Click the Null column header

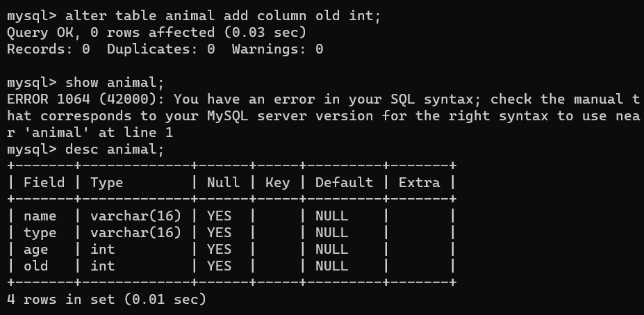click(x=223, y=183)
